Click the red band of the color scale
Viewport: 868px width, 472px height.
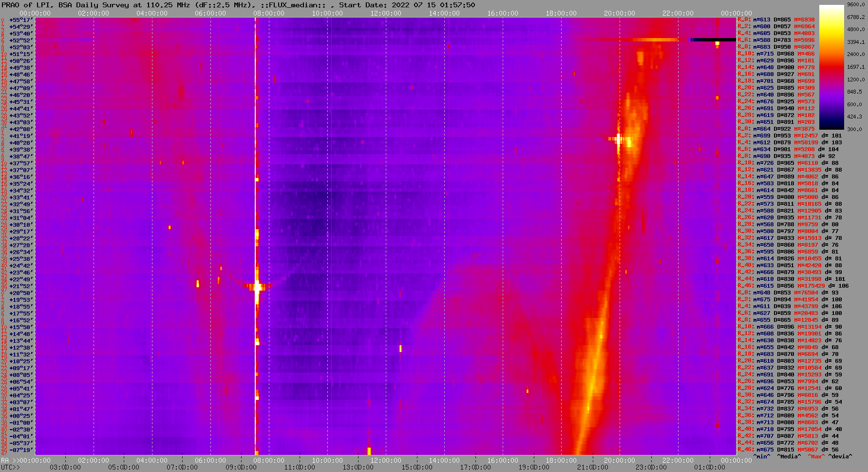831,66
